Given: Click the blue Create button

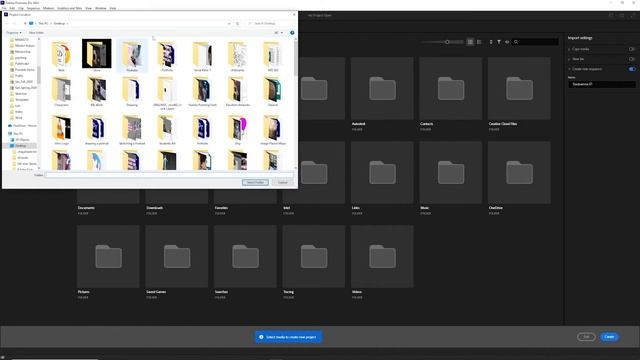Looking at the screenshot, I should (609, 337).
